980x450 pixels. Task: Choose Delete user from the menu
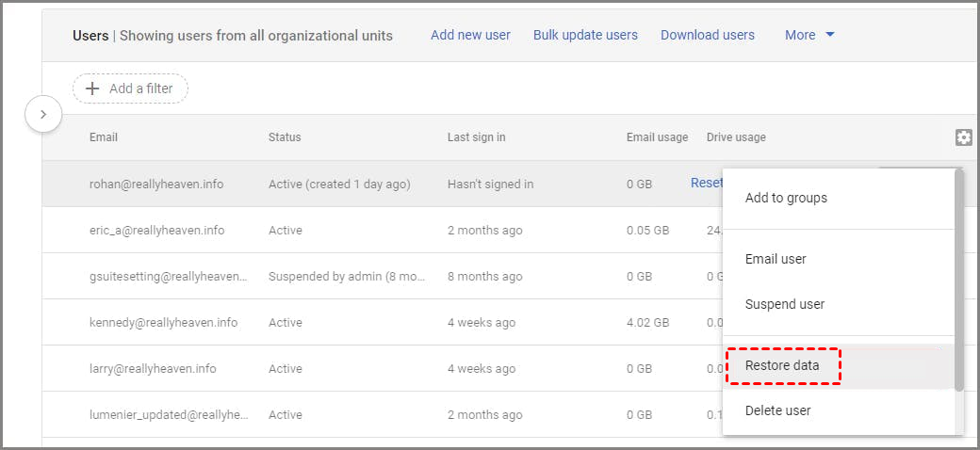[x=777, y=410]
